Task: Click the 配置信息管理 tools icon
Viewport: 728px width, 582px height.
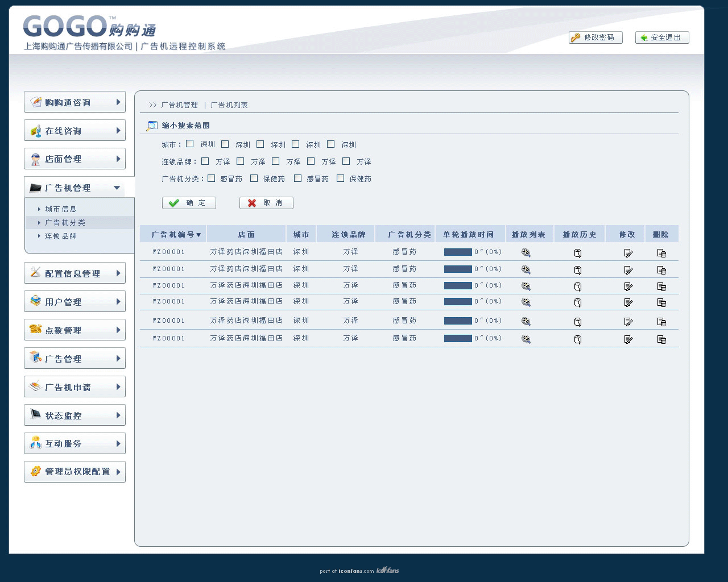Action: click(x=36, y=272)
